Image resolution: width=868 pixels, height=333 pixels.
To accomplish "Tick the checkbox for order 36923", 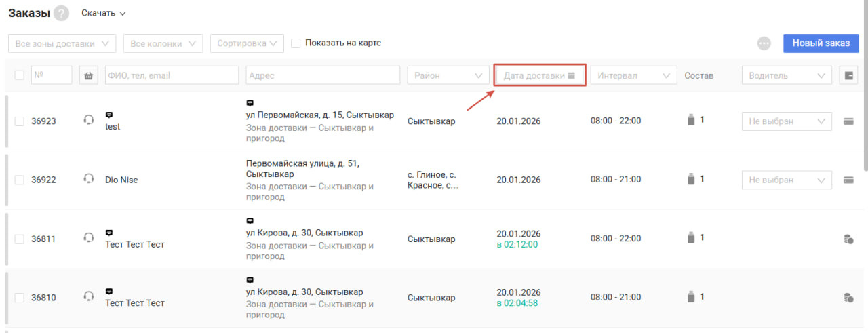I will (x=19, y=121).
